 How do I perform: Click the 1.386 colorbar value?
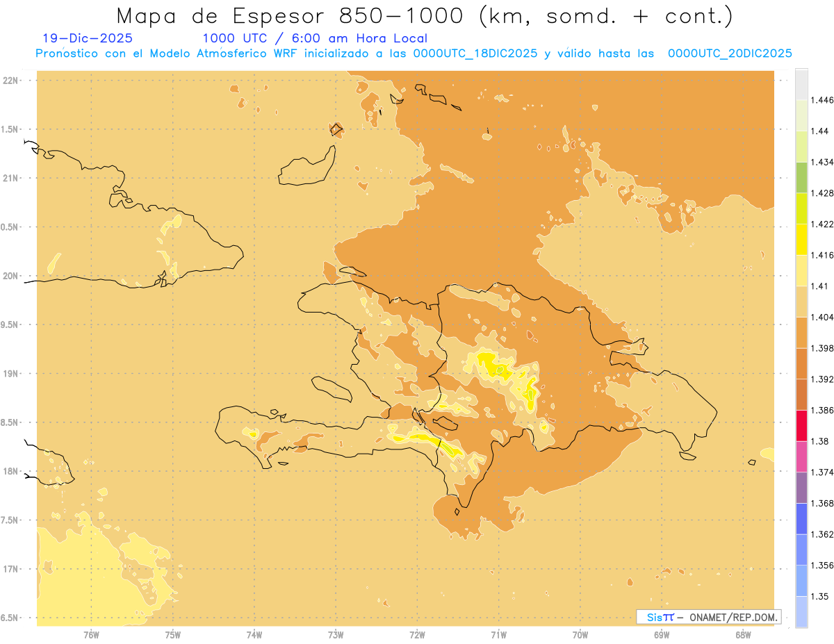pos(823,411)
